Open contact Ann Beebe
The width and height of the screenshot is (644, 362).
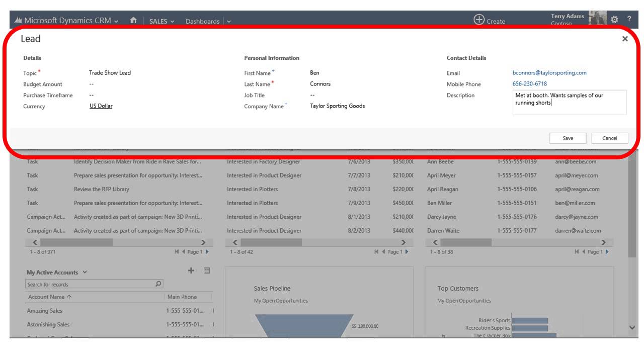pos(440,162)
